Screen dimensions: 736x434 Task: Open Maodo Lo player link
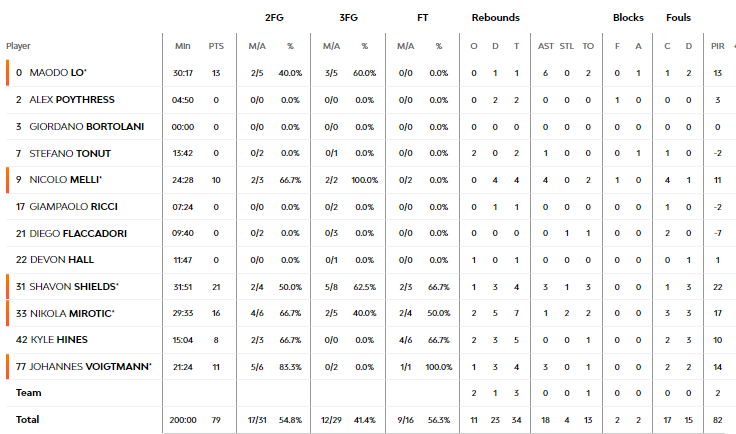pyautogui.click(x=58, y=73)
